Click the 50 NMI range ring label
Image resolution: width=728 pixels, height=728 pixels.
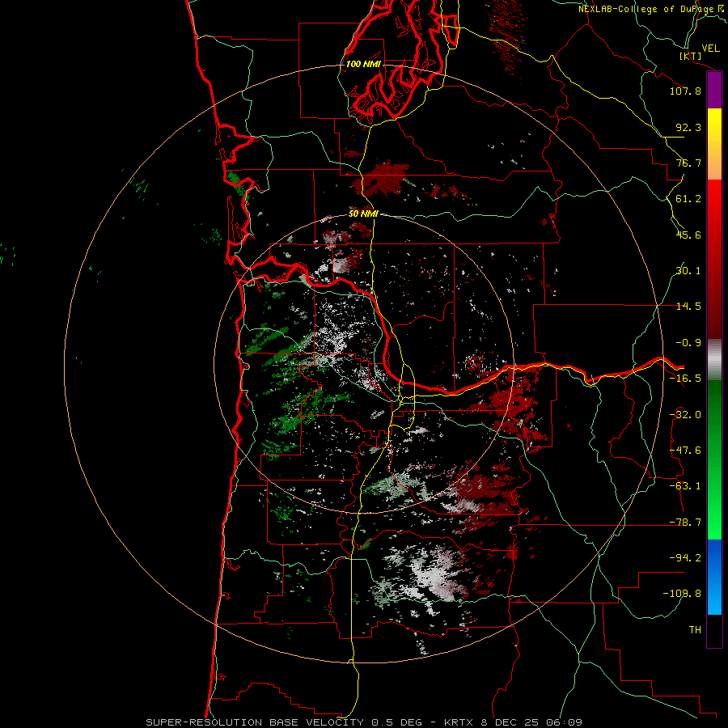[x=363, y=214]
